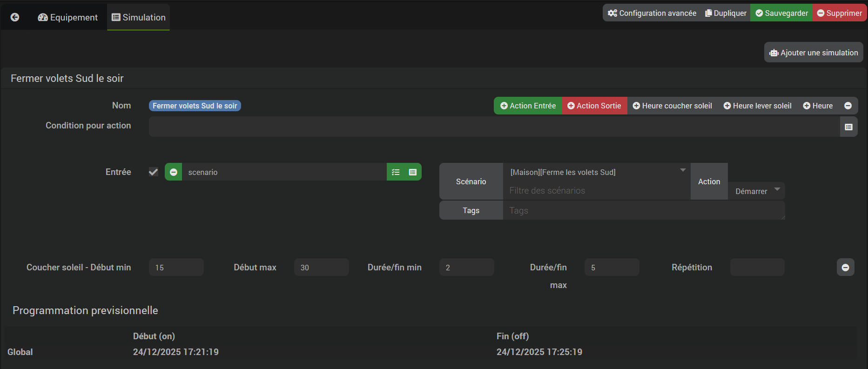Select the Fin date '24/12/2025 17:25:19'
This screenshot has height=369, width=868.
[x=539, y=352]
